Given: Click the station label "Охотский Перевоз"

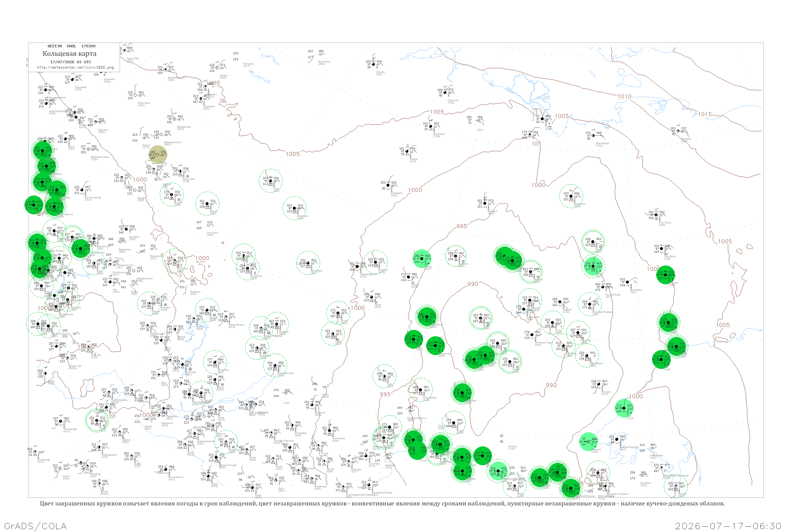Looking at the screenshot, I should point(602,312).
